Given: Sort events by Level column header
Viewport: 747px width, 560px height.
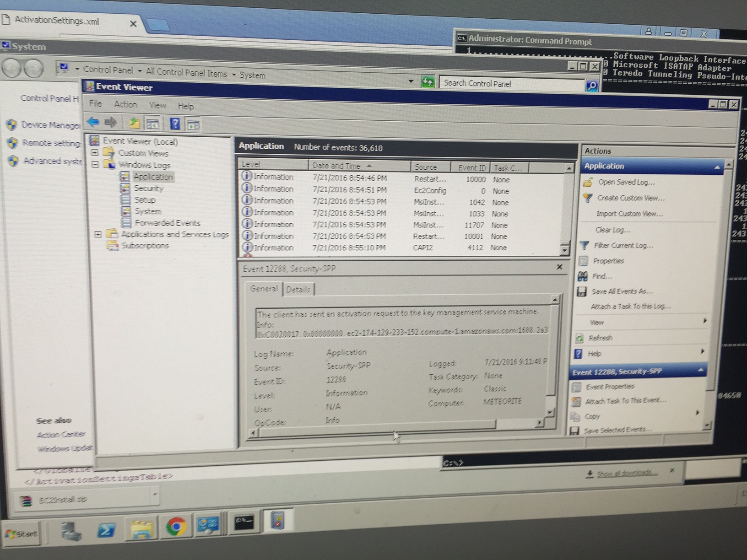Looking at the screenshot, I should point(273,164).
